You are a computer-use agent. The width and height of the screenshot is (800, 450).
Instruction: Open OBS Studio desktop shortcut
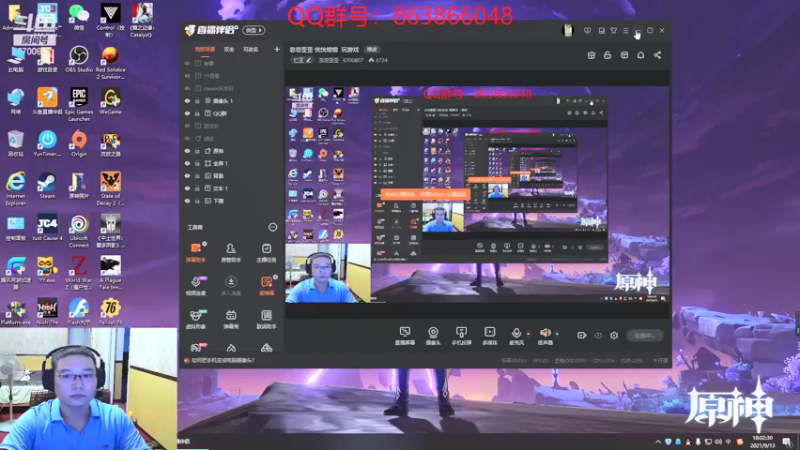click(79, 59)
